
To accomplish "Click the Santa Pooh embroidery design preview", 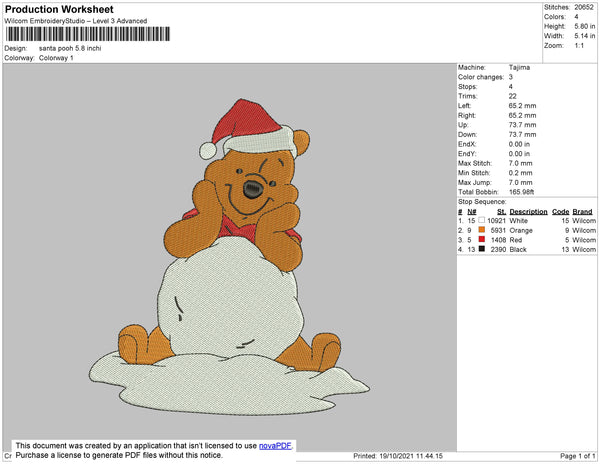I will tap(230, 257).
